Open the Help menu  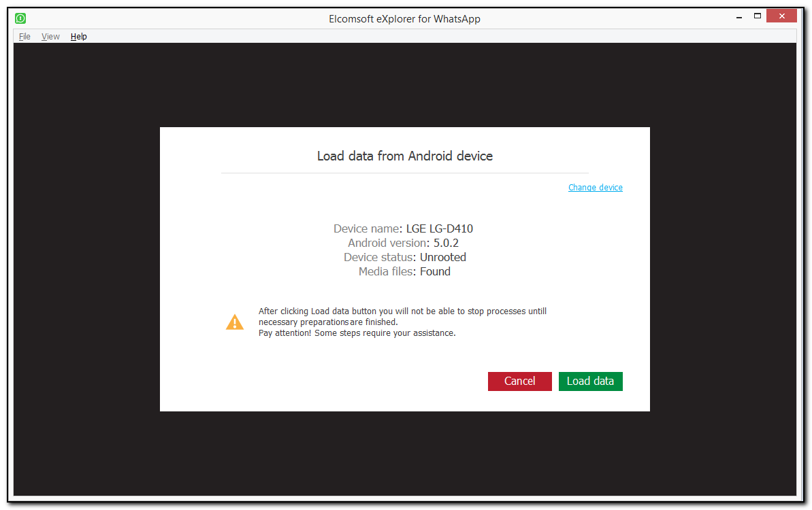tap(78, 36)
